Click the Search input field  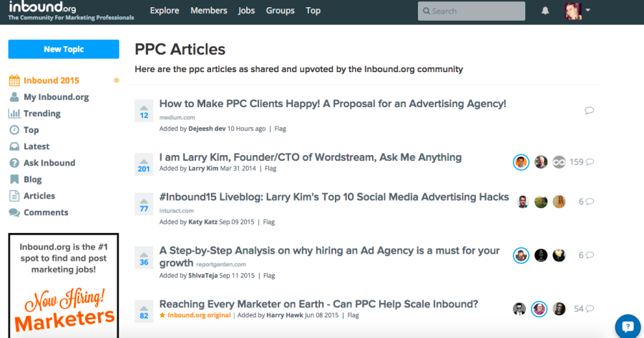click(x=471, y=11)
